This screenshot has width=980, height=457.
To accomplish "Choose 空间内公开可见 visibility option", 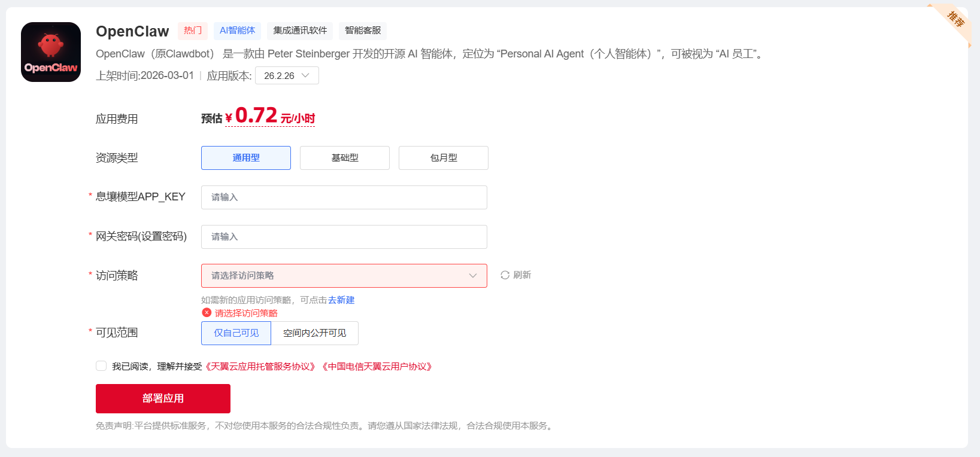I will point(315,333).
